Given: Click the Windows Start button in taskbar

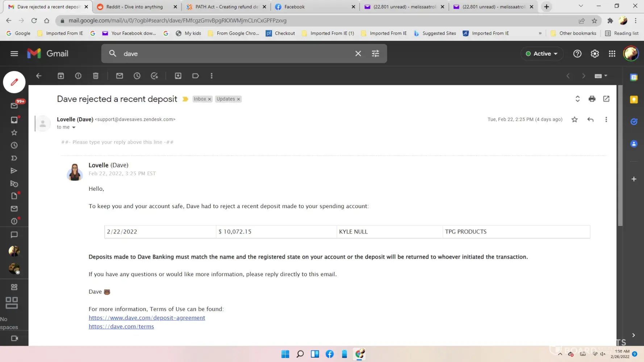Looking at the screenshot, I should (x=285, y=354).
